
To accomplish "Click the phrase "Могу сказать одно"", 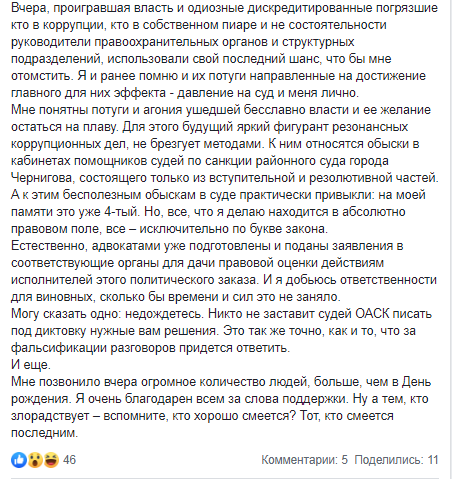I will pos(66,314).
